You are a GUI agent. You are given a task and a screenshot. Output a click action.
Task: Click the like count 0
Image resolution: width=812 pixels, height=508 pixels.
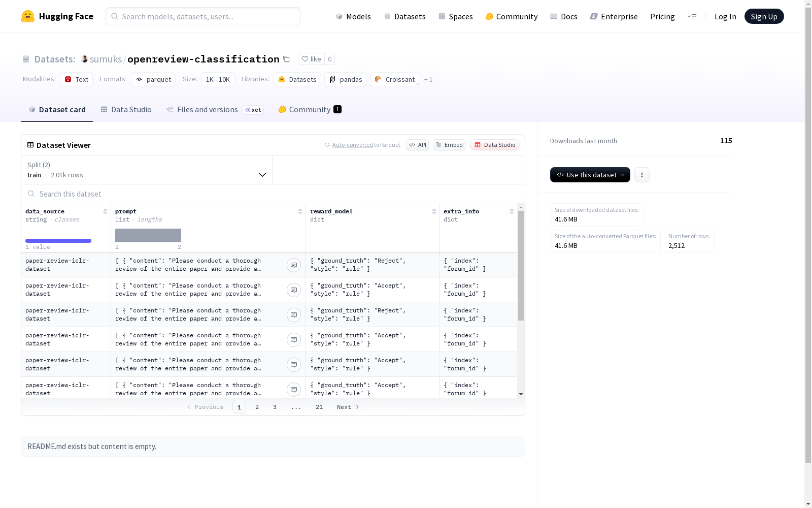point(329,59)
